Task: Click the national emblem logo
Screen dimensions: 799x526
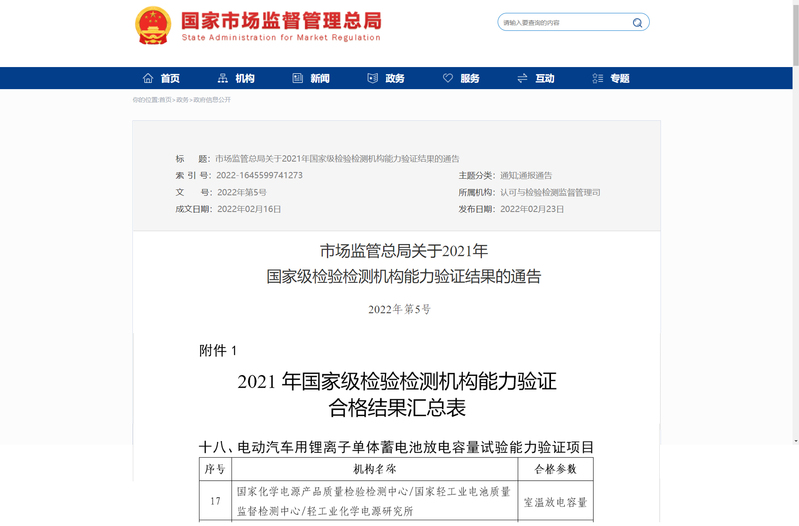Action: click(153, 26)
